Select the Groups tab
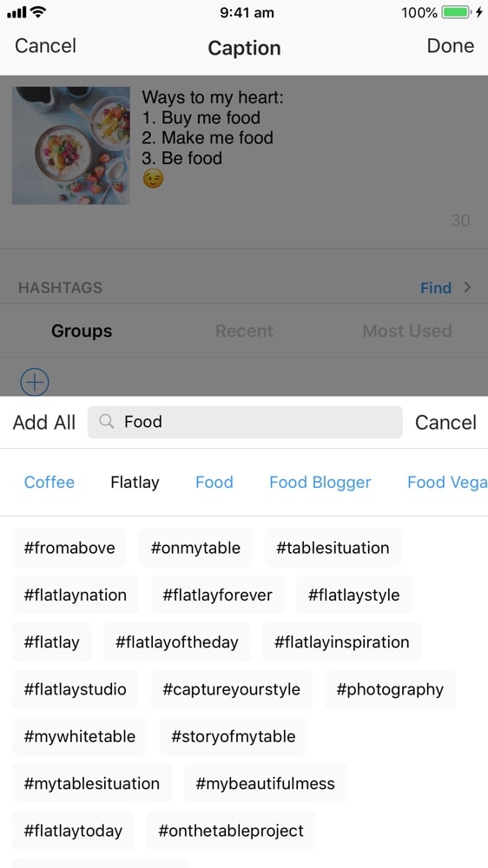This screenshot has width=488, height=868. point(82,331)
